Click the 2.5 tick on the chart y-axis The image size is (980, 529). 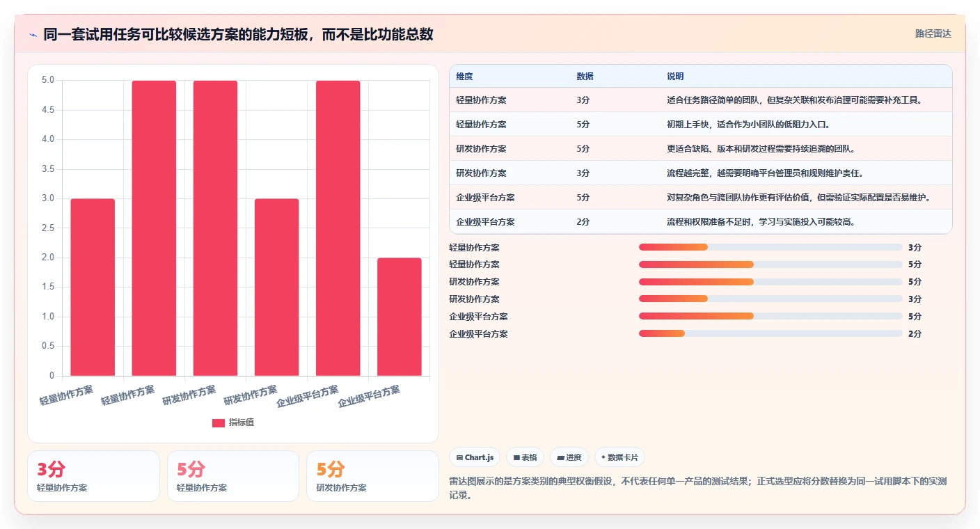(x=48, y=228)
